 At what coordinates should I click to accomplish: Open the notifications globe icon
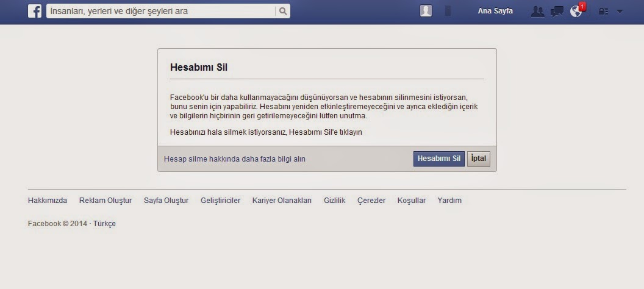pos(576,12)
